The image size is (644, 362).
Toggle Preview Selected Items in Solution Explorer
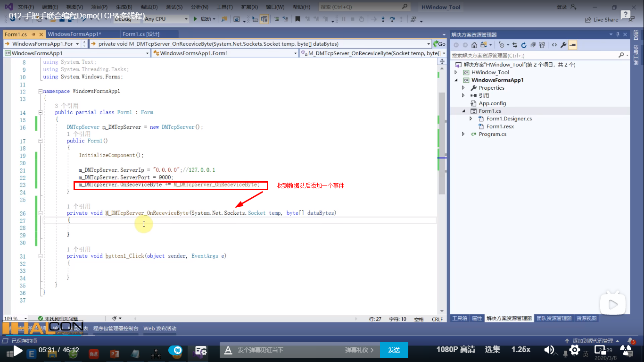[572, 45]
